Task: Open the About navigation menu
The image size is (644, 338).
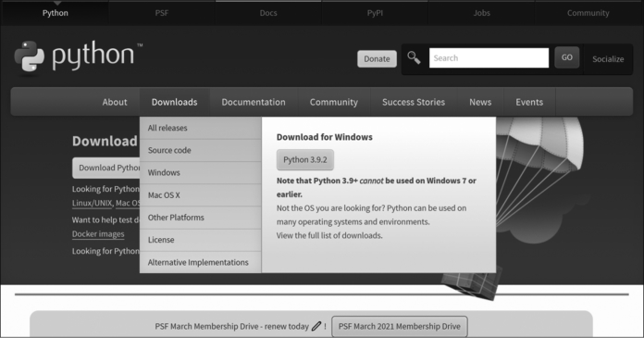Action: [115, 102]
